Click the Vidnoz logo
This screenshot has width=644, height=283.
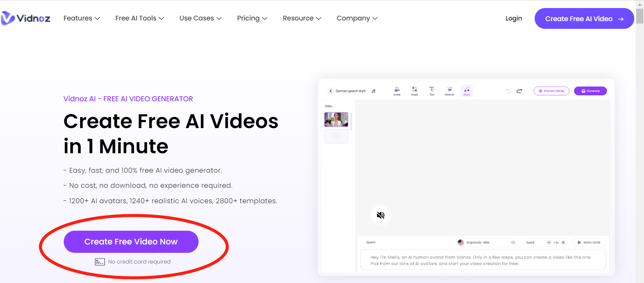click(25, 18)
